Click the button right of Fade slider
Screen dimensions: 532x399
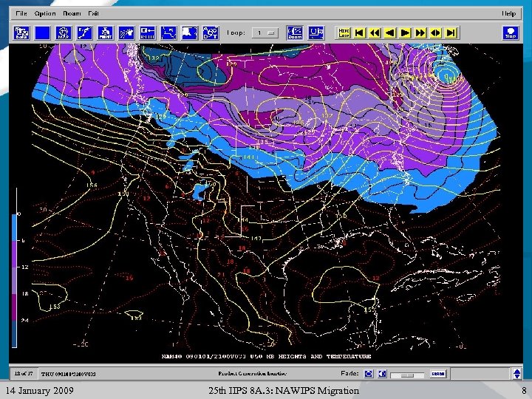tap(437, 374)
